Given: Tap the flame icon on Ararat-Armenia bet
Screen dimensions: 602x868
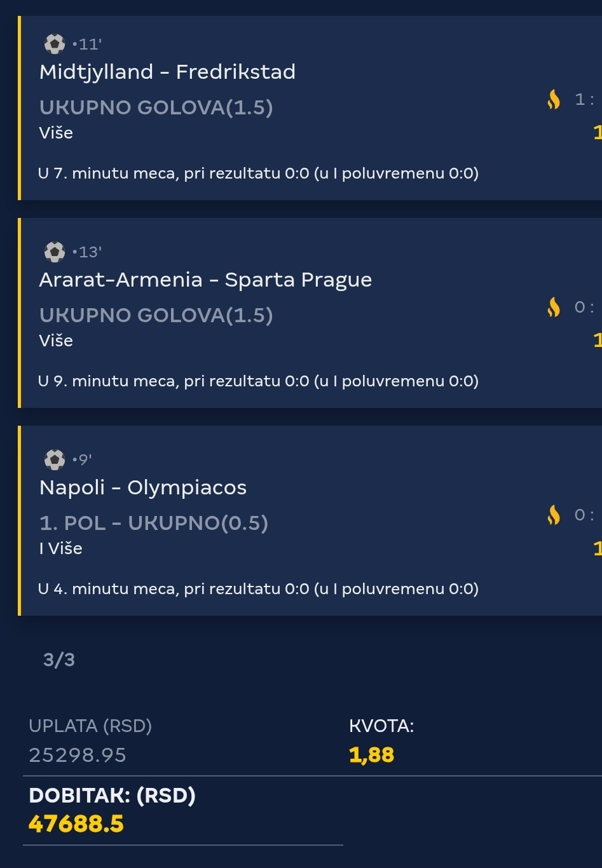Looking at the screenshot, I should point(554,307).
